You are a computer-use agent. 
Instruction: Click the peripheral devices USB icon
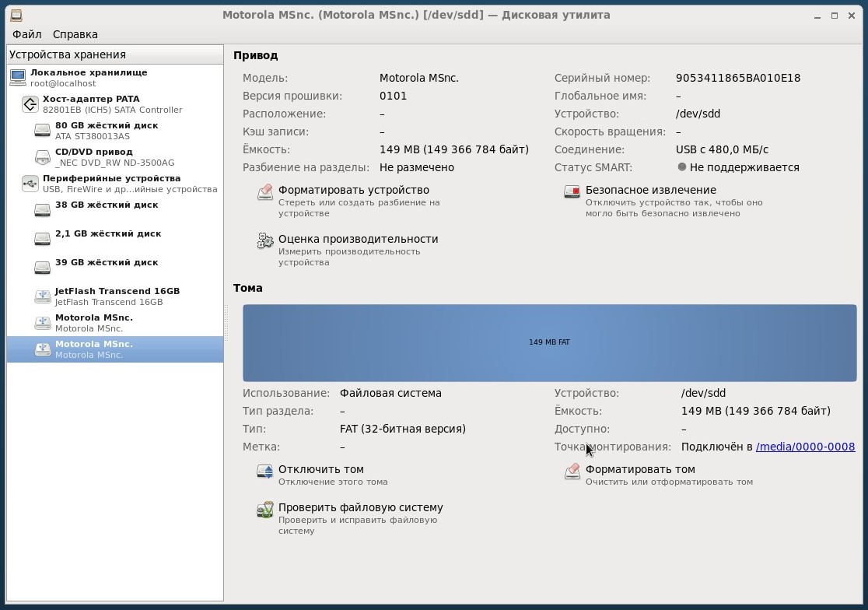click(x=30, y=184)
